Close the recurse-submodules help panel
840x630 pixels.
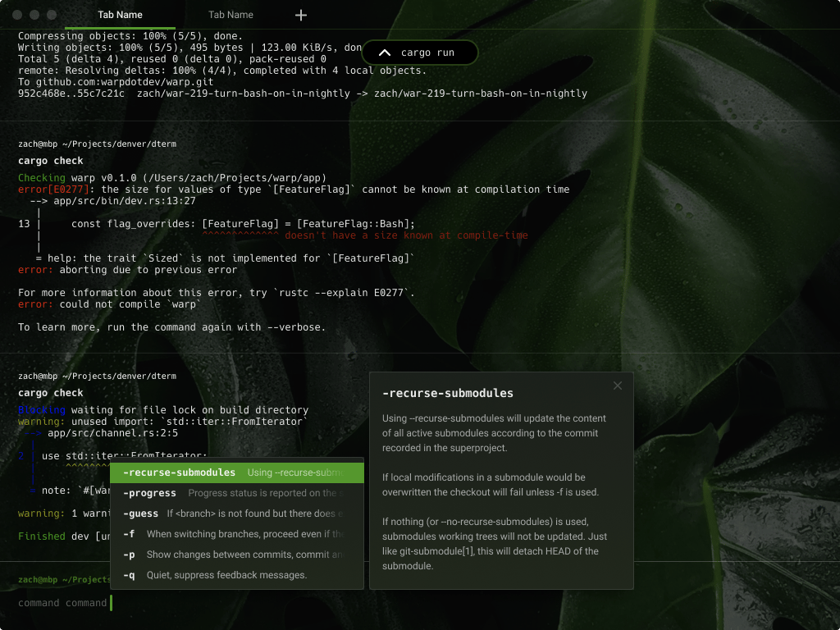(618, 386)
